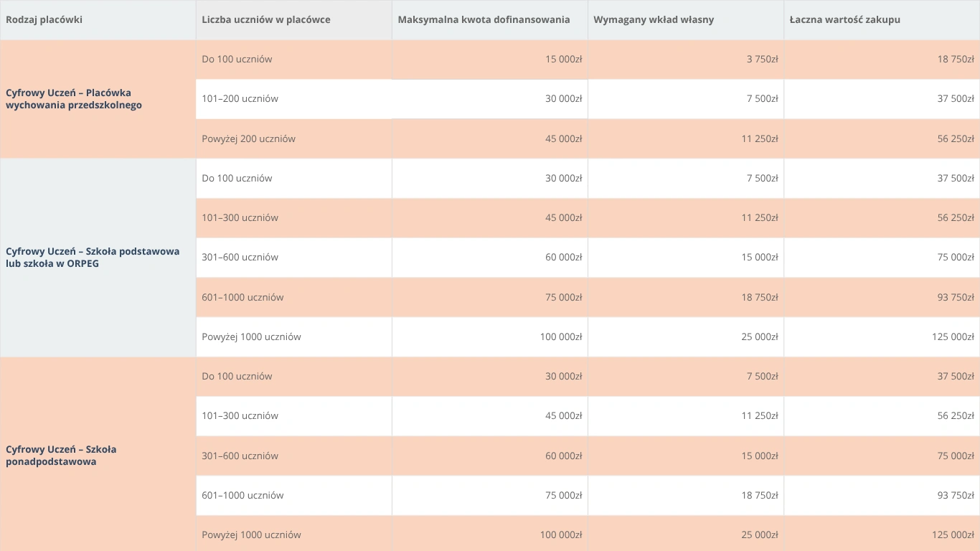Click secondary school 601–1000 uczniów total 93 750zł
This screenshot has width=980, height=551.
(882, 495)
